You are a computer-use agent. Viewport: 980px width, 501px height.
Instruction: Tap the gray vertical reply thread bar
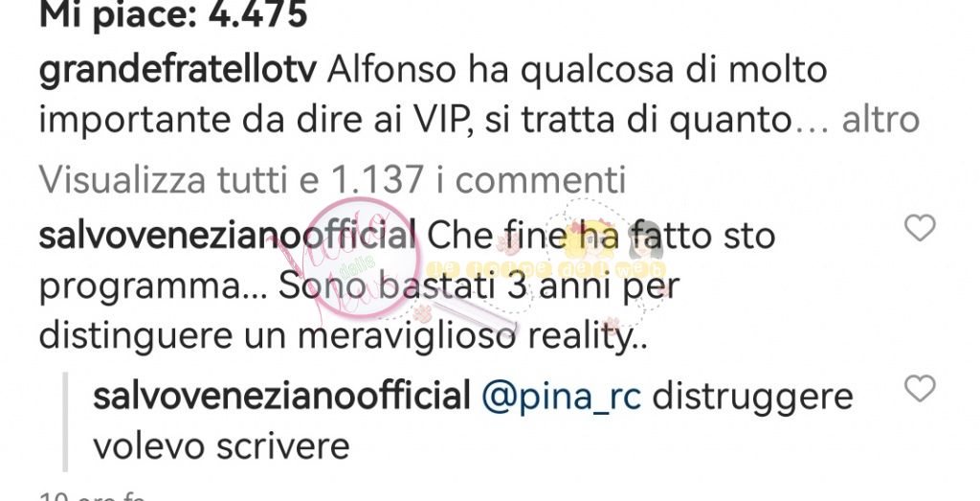[x=65, y=421]
